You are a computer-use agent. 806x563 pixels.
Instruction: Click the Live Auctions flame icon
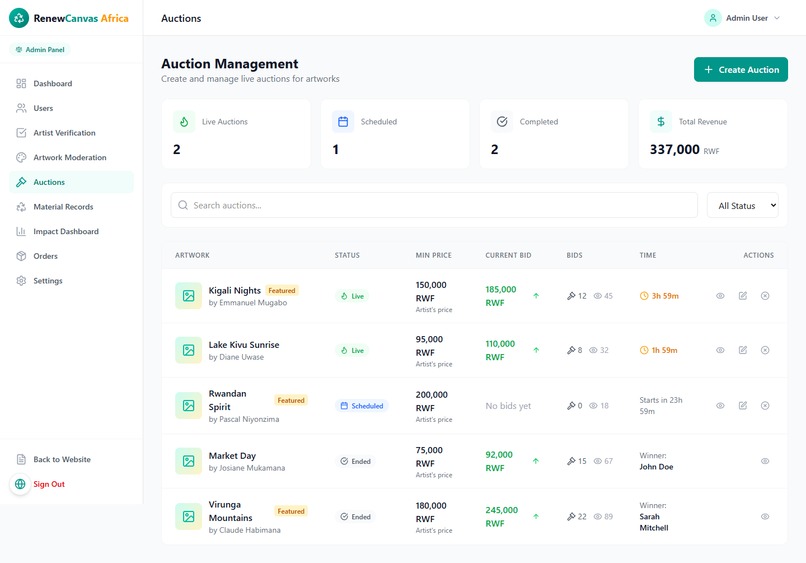(184, 122)
